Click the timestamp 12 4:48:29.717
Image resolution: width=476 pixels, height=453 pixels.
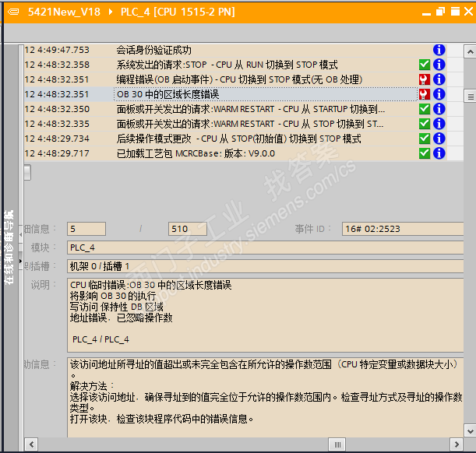coord(57,153)
